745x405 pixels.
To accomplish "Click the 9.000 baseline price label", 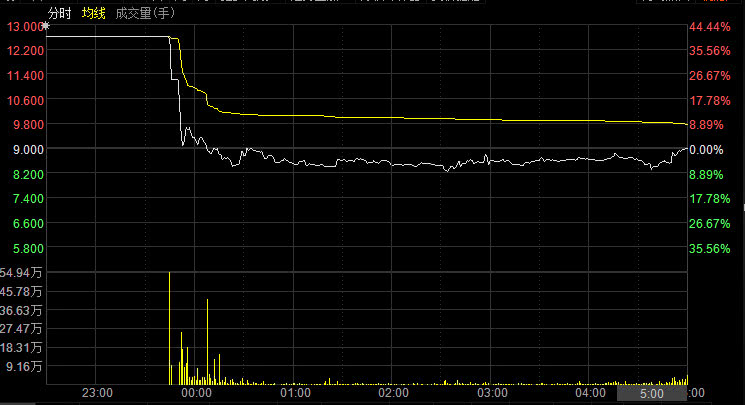I will pos(27,149).
